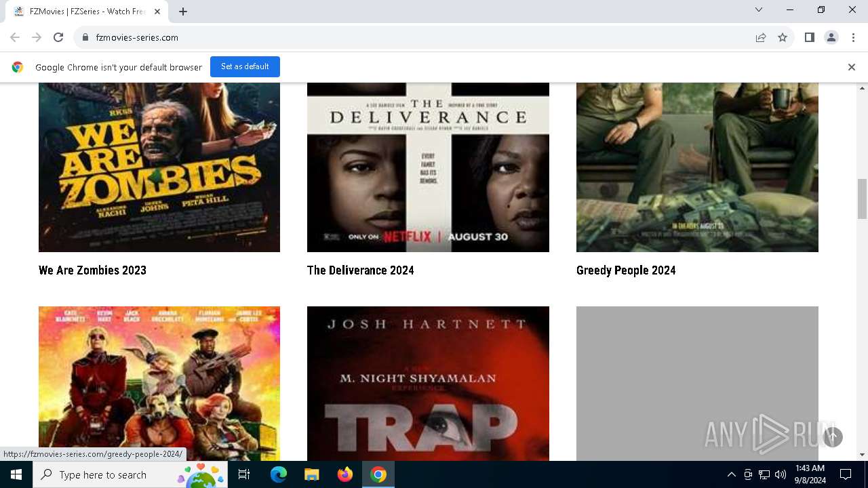
Task: Open File Explorer from taskbar
Action: (x=312, y=474)
